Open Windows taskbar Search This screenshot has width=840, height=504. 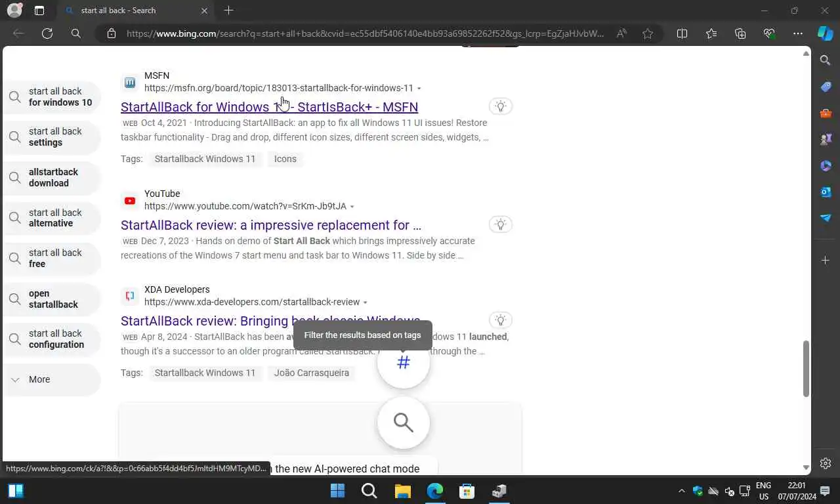coord(369,491)
